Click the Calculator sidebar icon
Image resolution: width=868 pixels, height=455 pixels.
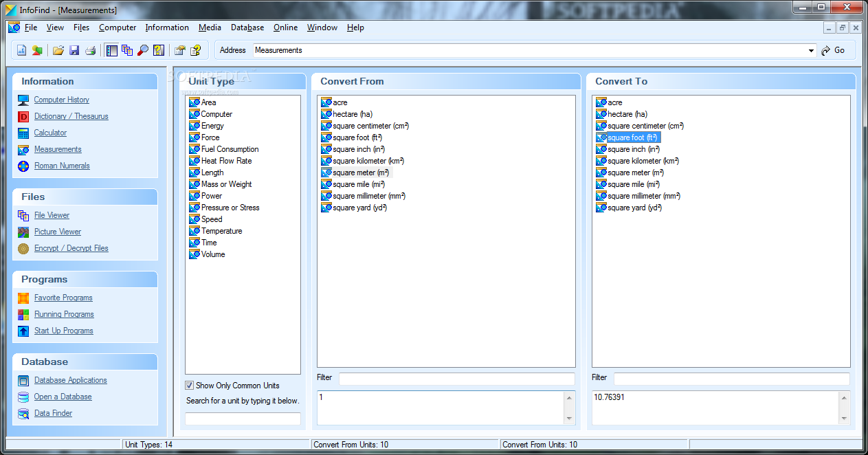tap(23, 133)
